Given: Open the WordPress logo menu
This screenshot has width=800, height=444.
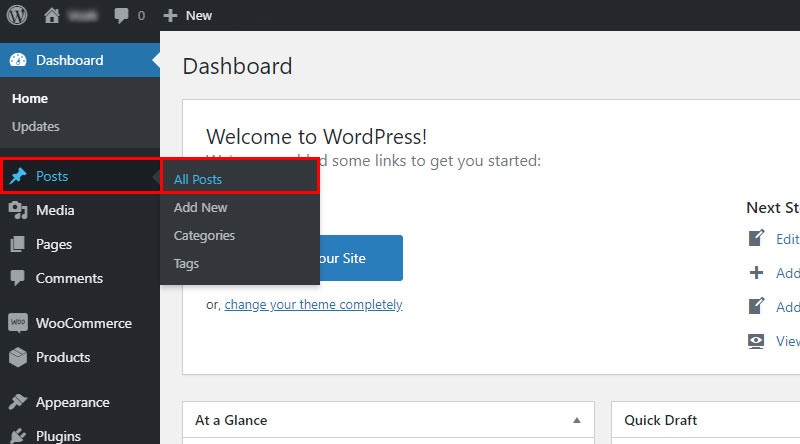Looking at the screenshot, I should [x=17, y=15].
